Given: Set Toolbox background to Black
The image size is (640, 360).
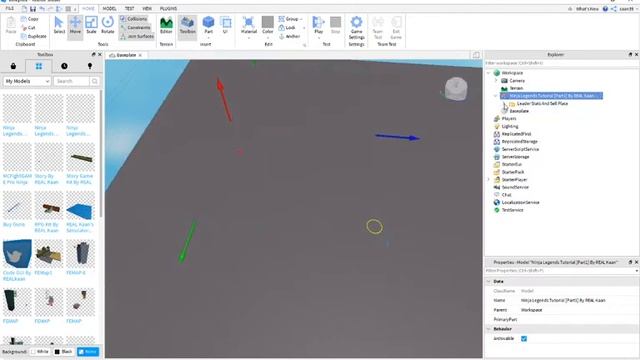Looking at the screenshot, I should coord(63,351).
